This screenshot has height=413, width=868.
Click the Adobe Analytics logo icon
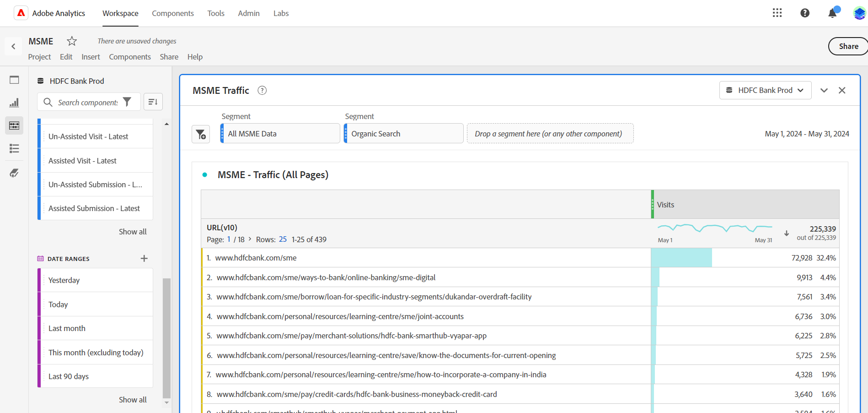(21, 13)
